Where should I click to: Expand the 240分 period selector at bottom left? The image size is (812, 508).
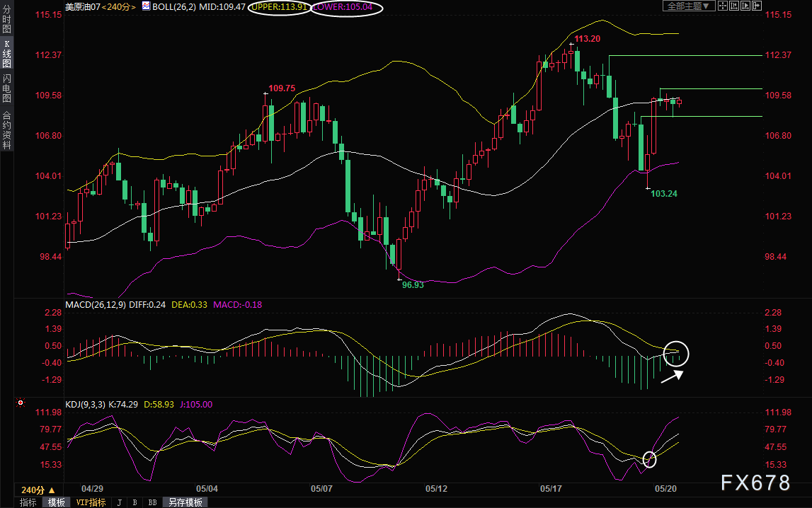(x=38, y=490)
